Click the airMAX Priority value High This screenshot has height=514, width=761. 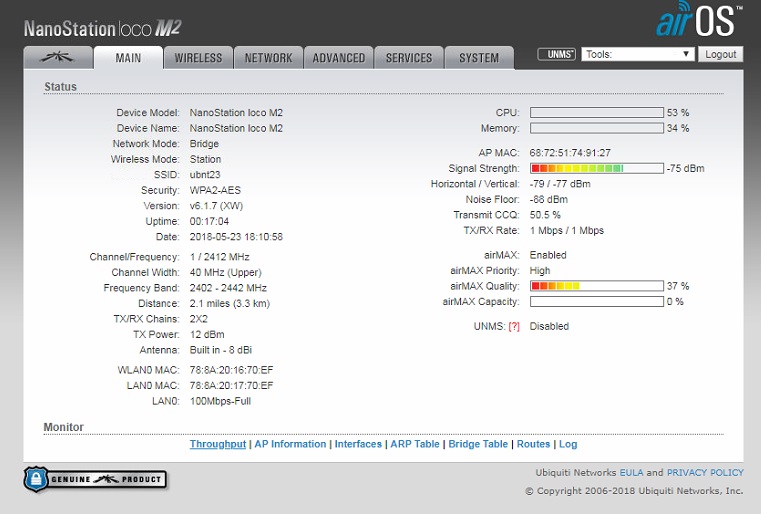[x=540, y=270]
